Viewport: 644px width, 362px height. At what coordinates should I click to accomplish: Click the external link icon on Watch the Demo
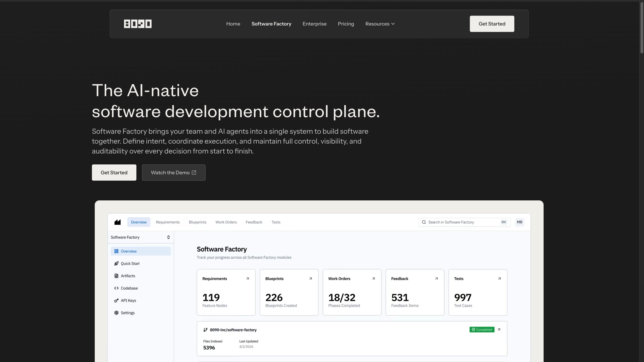[x=194, y=173]
